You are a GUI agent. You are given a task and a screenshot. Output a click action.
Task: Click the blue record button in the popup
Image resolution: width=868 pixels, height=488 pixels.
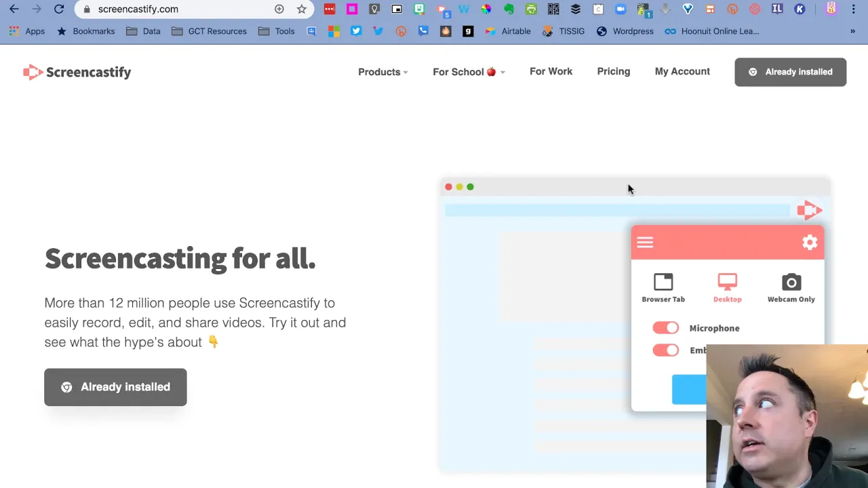coord(689,389)
